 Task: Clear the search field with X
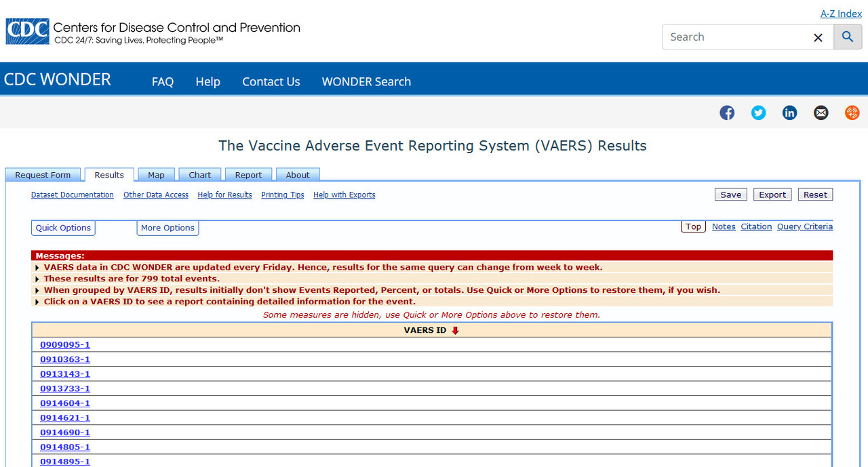click(818, 38)
